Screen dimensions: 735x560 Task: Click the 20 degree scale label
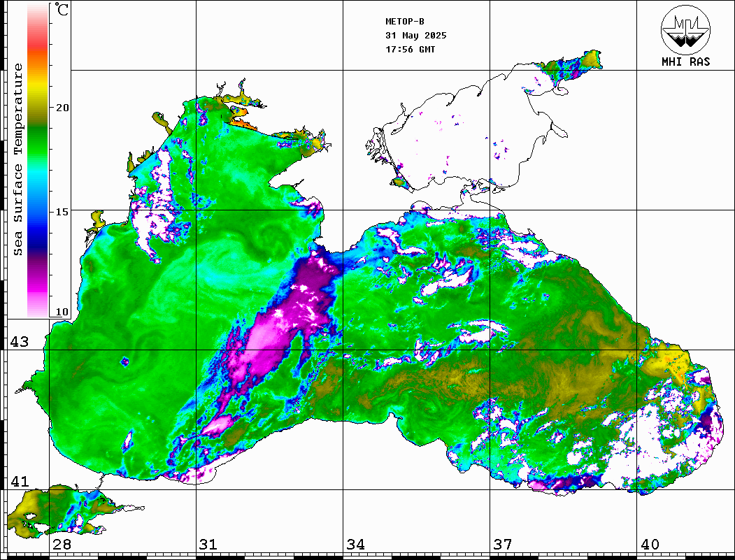(62, 108)
